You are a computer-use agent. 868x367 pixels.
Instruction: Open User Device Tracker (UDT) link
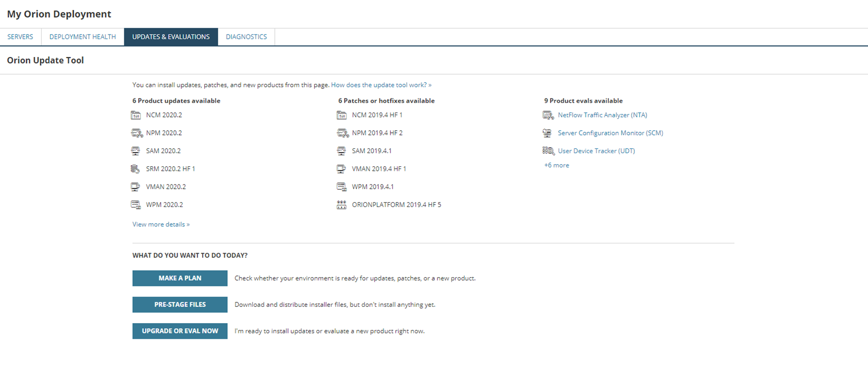(596, 151)
